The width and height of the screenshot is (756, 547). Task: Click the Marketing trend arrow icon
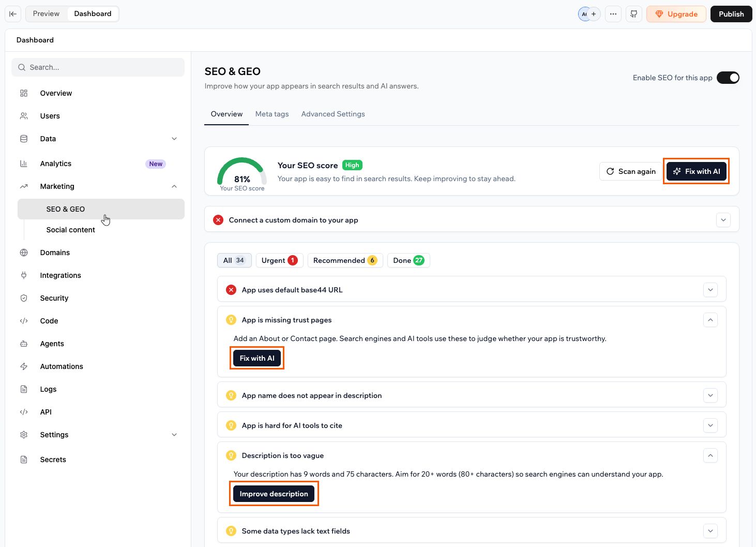click(x=24, y=186)
